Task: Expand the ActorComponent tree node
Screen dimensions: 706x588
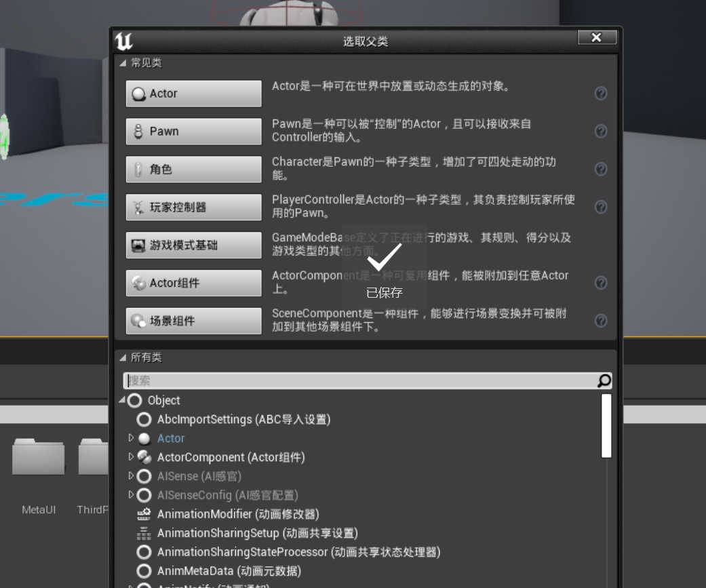Action: [x=132, y=457]
